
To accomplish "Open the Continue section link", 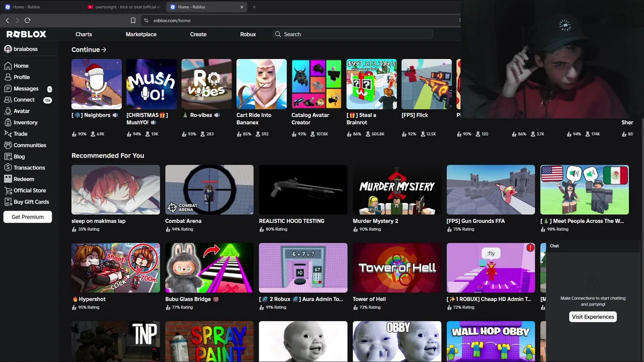I will [89, 50].
